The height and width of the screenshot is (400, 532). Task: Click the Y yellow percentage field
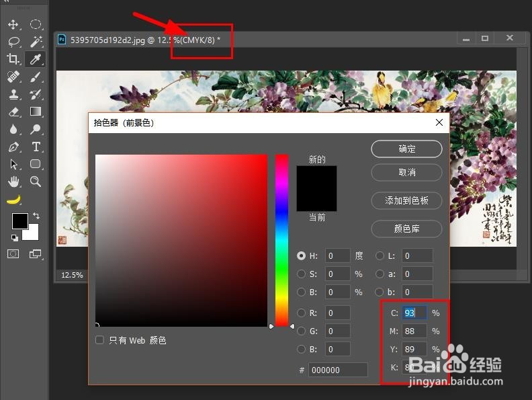(x=414, y=349)
